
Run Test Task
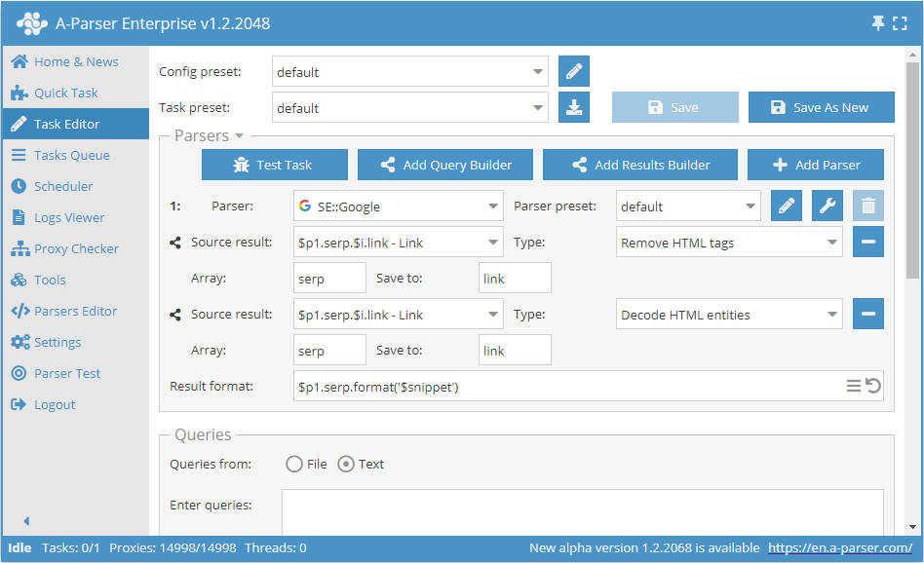point(274,165)
